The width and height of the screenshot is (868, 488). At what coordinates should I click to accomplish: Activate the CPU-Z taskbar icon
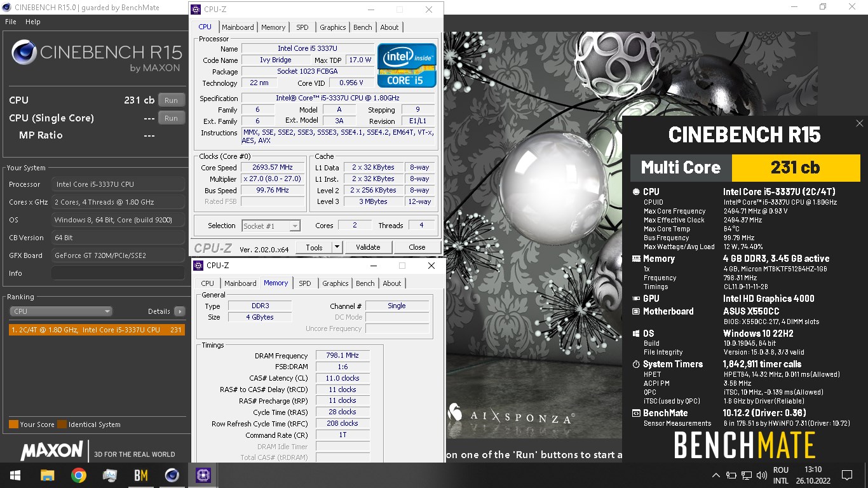pyautogui.click(x=203, y=475)
